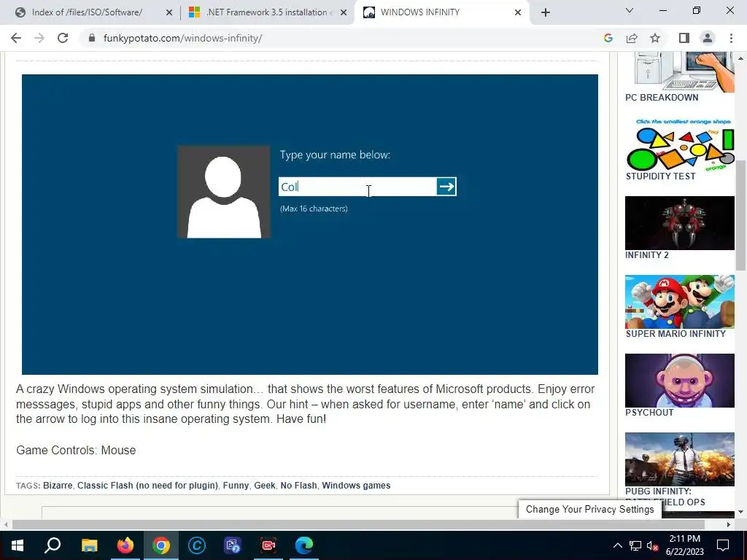Close the WINDOWS INFINITY tab
Viewport: 747px width, 560px height.
point(518,12)
